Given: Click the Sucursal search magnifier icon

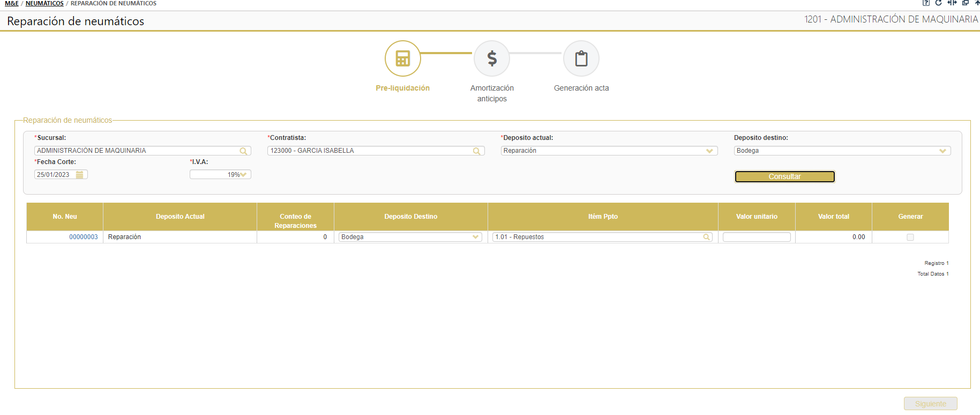Looking at the screenshot, I should click(x=244, y=151).
